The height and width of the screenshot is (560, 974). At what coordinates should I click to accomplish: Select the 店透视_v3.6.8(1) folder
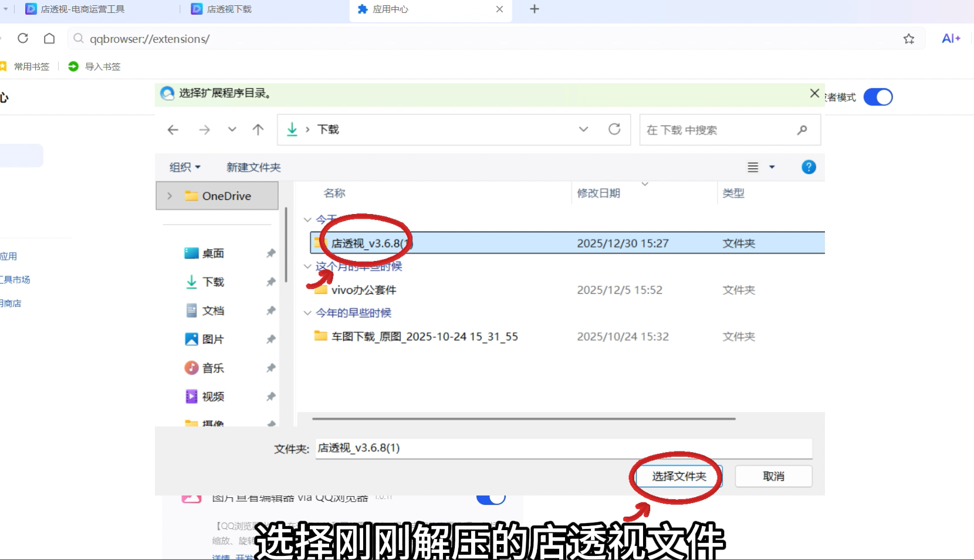(567, 243)
